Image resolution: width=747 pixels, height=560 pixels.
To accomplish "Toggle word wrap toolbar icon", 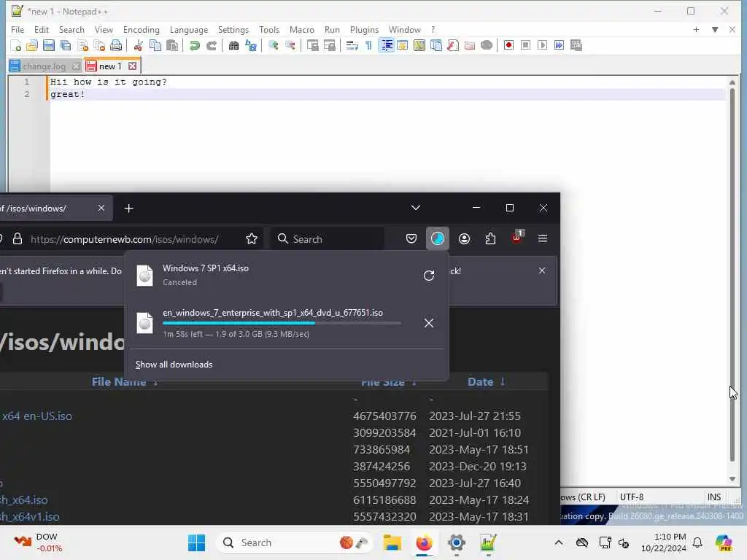I will pyautogui.click(x=352, y=45).
